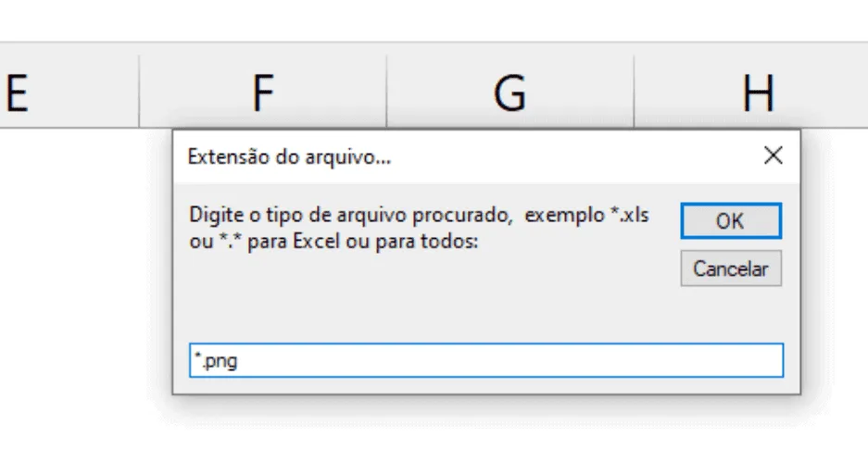Click the divider between columns E and F
This screenshot has height=462, width=868.
pyautogui.click(x=139, y=92)
